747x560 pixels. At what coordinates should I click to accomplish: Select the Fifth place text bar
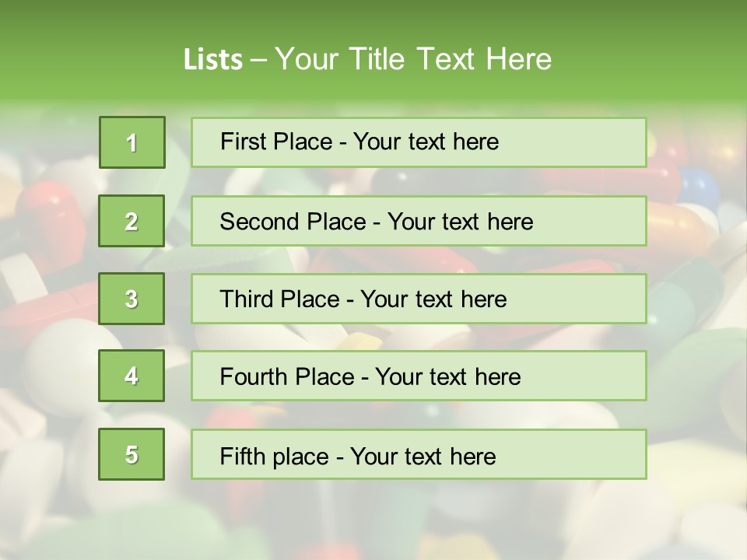tap(419, 454)
